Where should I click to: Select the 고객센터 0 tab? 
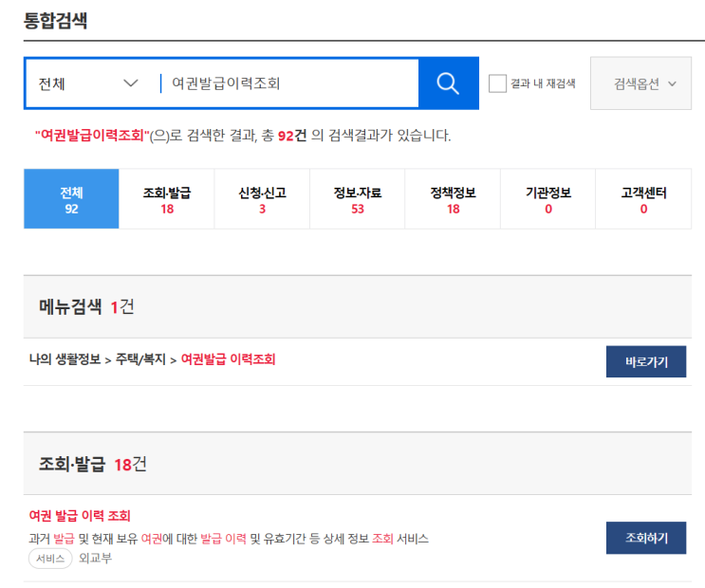click(x=643, y=199)
